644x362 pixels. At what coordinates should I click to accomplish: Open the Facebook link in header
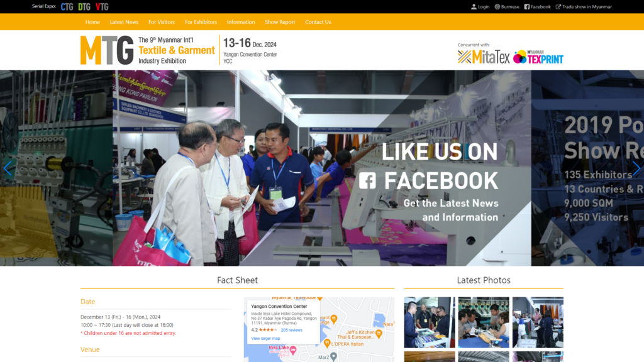[540, 6]
